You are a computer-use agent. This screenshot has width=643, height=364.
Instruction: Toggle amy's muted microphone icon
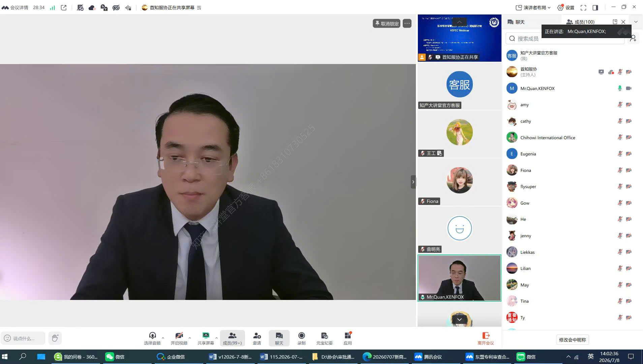pos(620,105)
